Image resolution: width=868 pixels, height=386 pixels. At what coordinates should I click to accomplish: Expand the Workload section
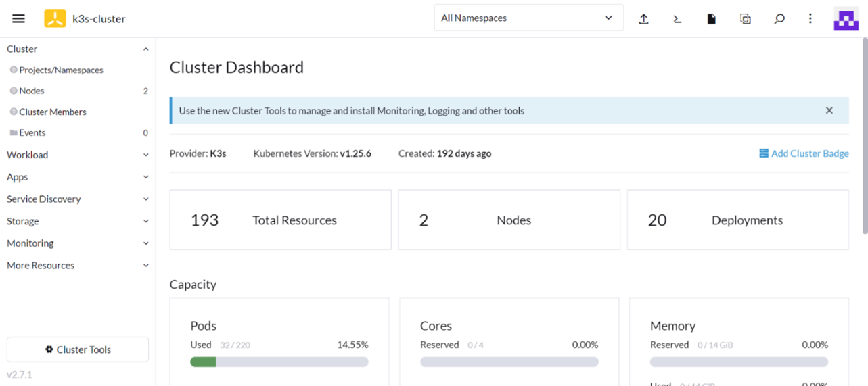point(78,155)
